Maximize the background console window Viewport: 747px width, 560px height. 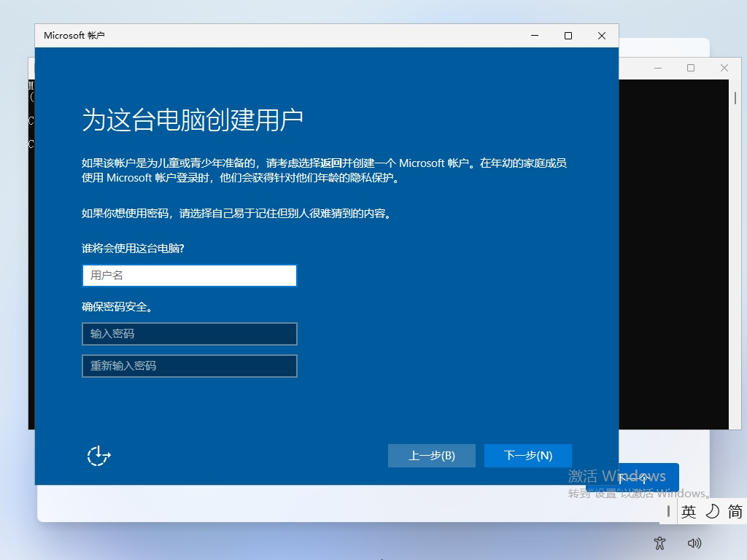(x=691, y=68)
